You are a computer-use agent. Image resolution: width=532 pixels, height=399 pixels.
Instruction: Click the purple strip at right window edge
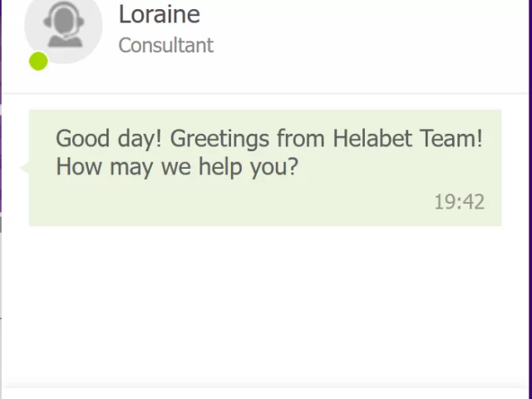530,199
